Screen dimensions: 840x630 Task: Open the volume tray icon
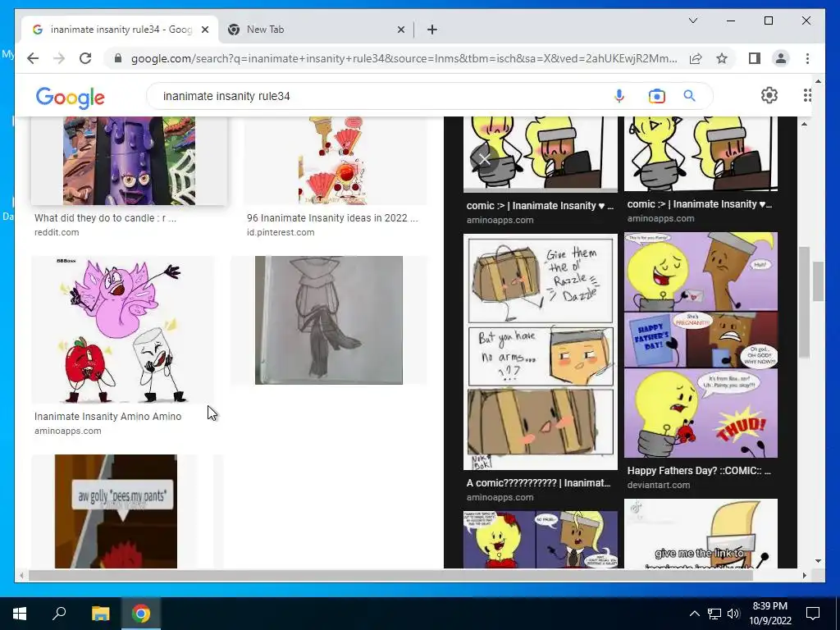(x=733, y=614)
